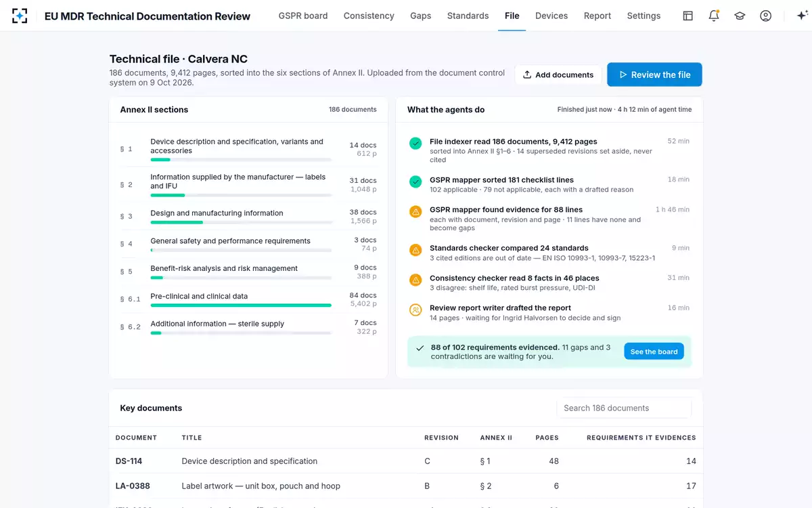Click the people icon beside Review report writer
The height and width of the screenshot is (508, 812).
[x=415, y=310]
